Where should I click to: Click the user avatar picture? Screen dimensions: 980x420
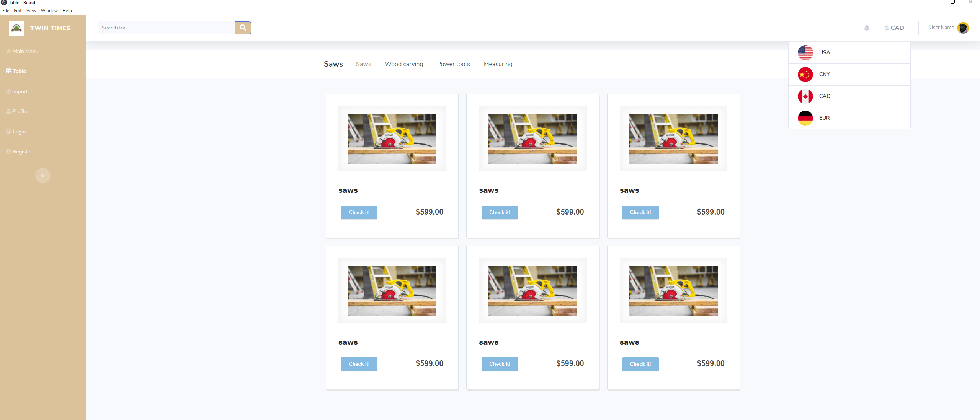tap(963, 28)
